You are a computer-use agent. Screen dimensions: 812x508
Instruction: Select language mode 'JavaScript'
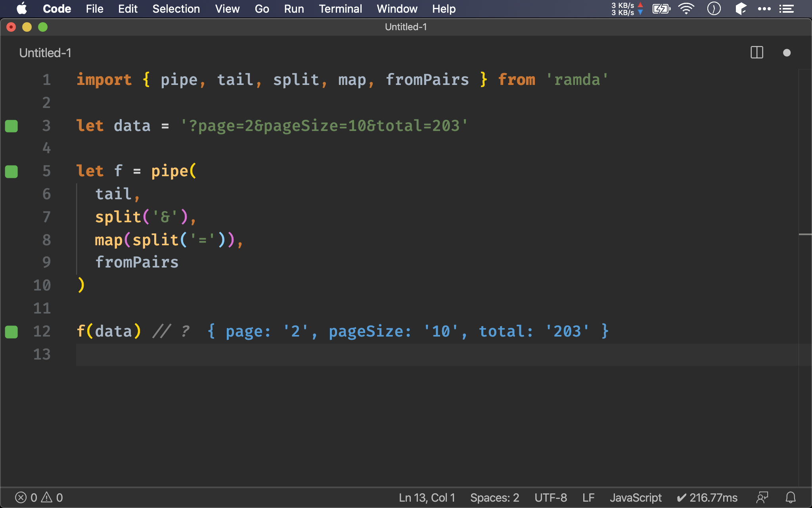(x=636, y=498)
